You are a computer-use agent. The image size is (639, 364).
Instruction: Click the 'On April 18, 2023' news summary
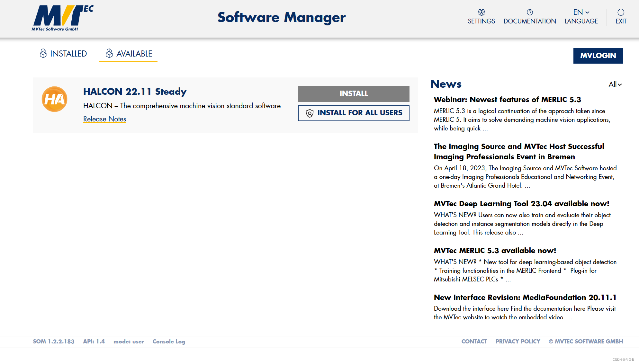(525, 177)
